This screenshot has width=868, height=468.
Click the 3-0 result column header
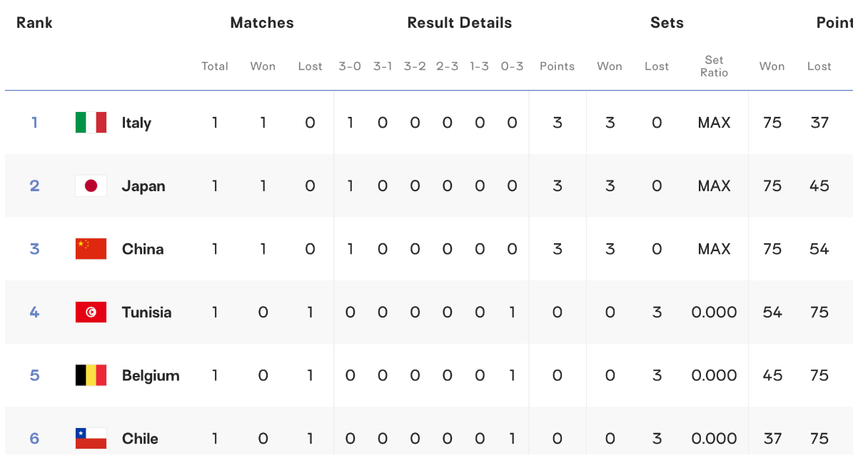click(350, 66)
